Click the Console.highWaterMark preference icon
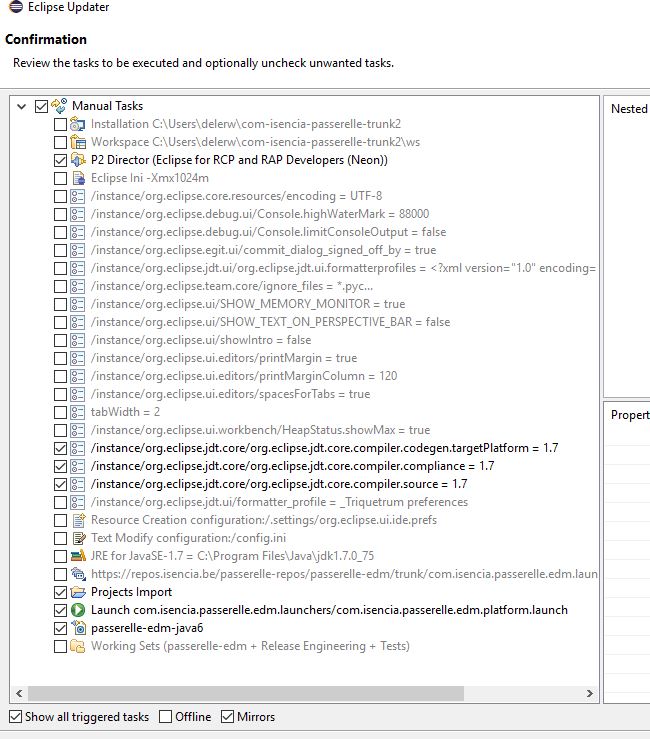The image size is (650, 739). [x=77, y=214]
